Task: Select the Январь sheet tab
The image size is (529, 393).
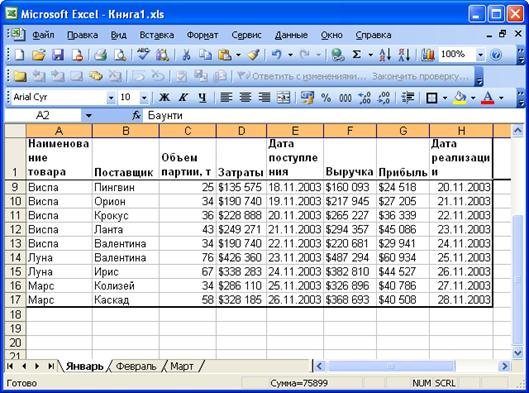Action: pos(84,366)
